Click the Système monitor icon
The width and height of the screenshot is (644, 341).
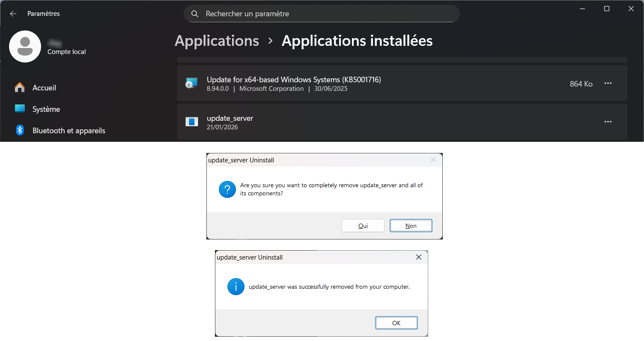(x=20, y=109)
